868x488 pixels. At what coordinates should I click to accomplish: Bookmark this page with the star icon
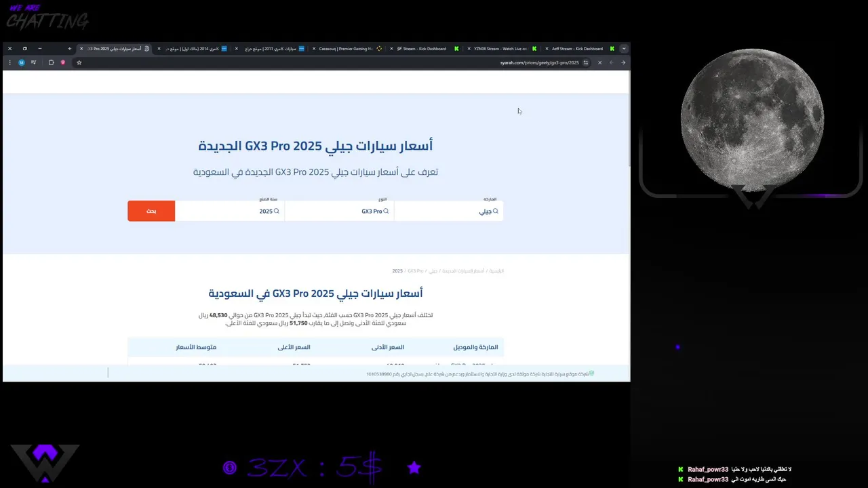coord(79,62)
